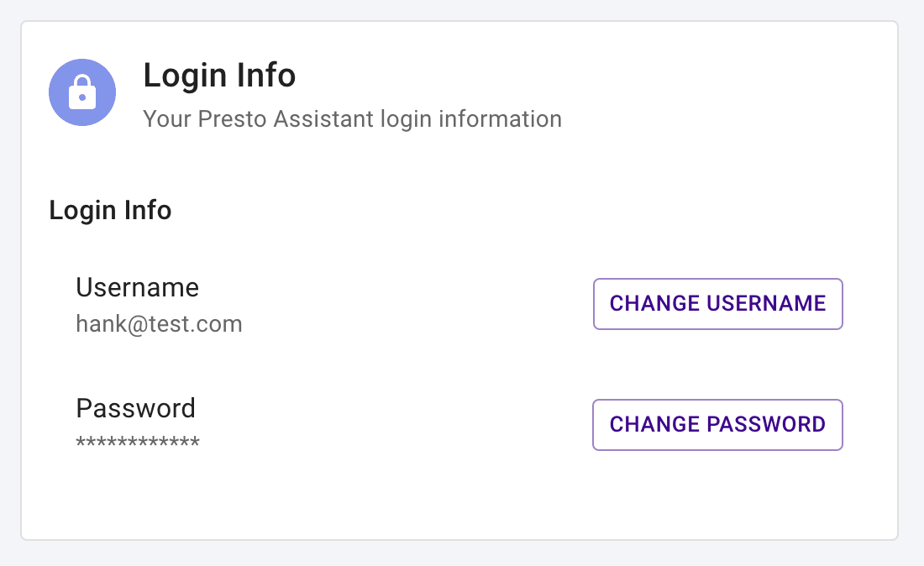Image resolution: width=924 pixels, height=566 pixels.
Task: Click the word Password above the asterisks
Action: (x=135, y=409)
